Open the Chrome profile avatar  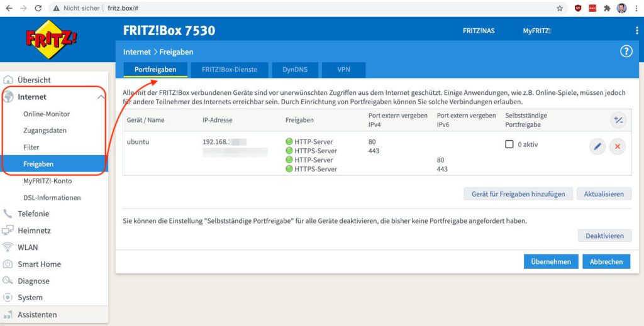(622, 8)
